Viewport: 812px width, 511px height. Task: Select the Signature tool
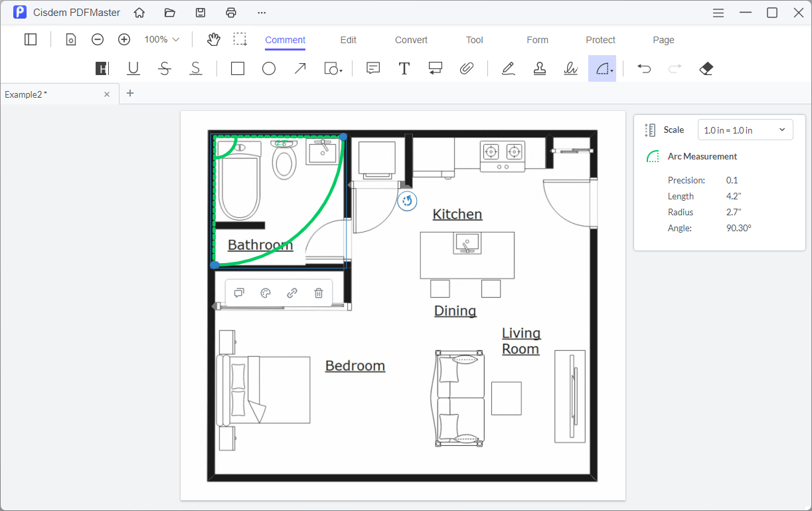click(x=571, y=68)
